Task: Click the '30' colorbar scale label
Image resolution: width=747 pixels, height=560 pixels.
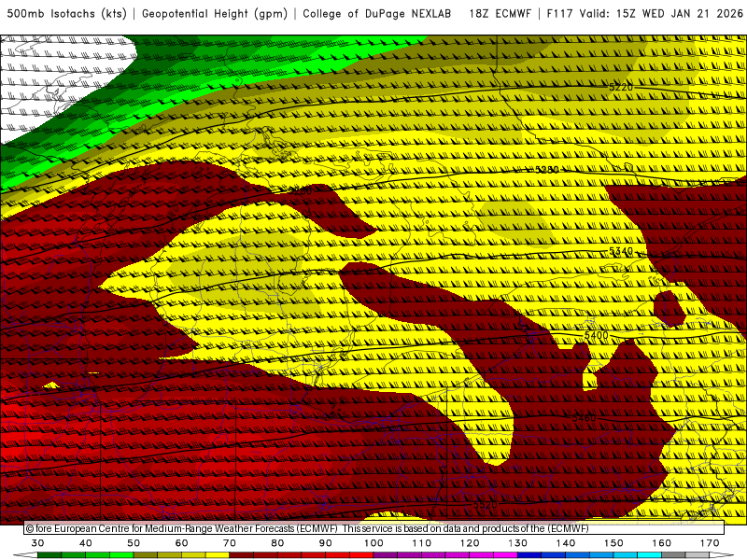Action: click(37, 543)
